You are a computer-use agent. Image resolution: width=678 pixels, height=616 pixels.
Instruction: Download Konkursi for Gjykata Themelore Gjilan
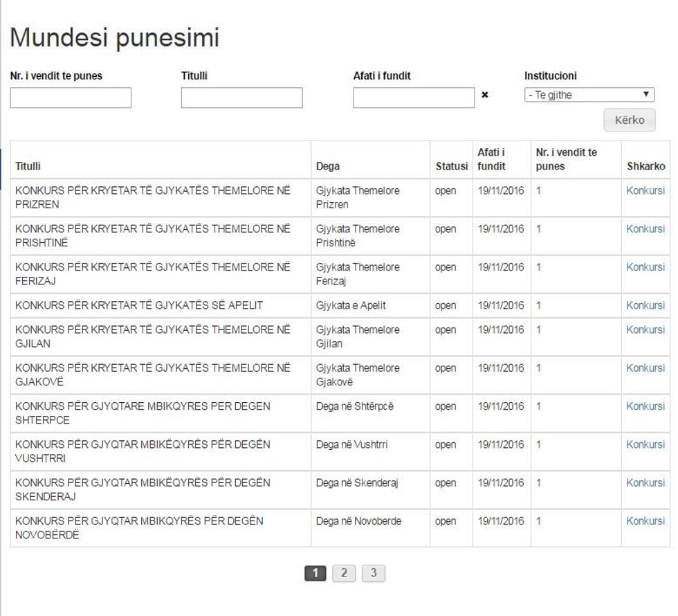pos(645,329)
